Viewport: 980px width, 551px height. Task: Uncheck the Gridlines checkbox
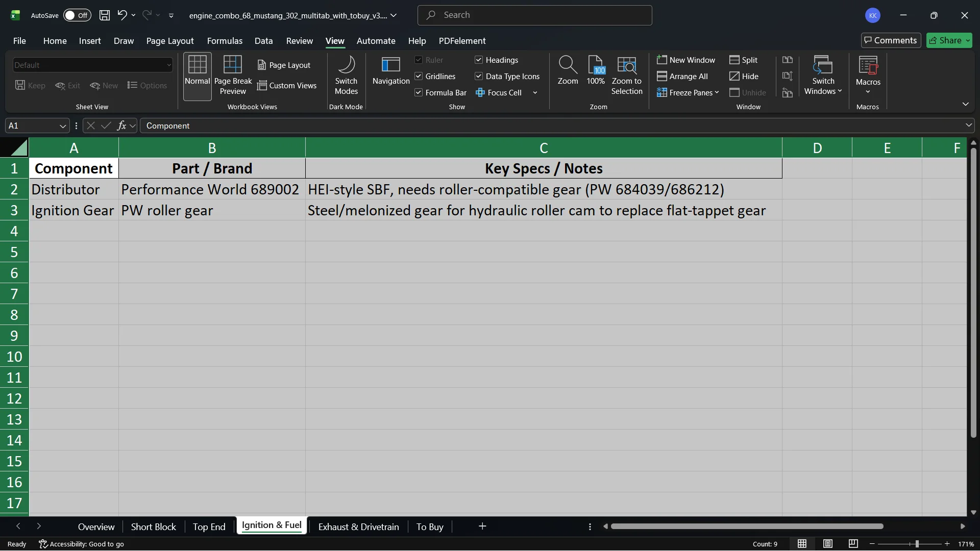click(419, 77)
